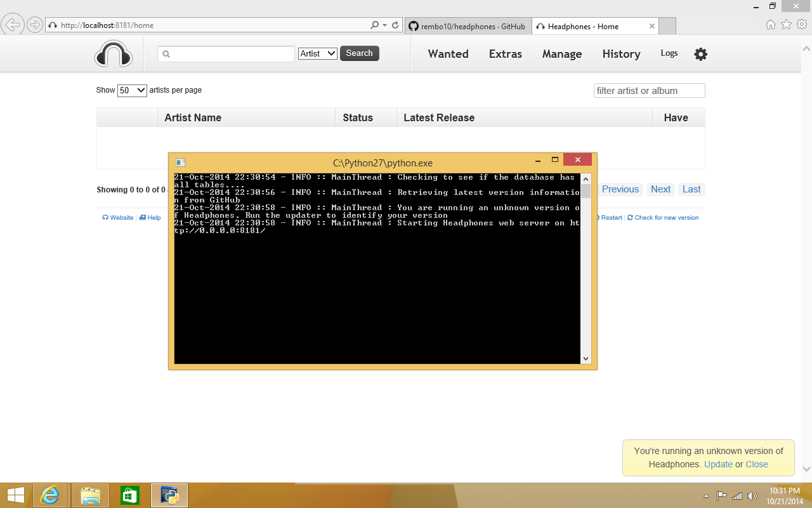Click the Search button

pos(360,53)
